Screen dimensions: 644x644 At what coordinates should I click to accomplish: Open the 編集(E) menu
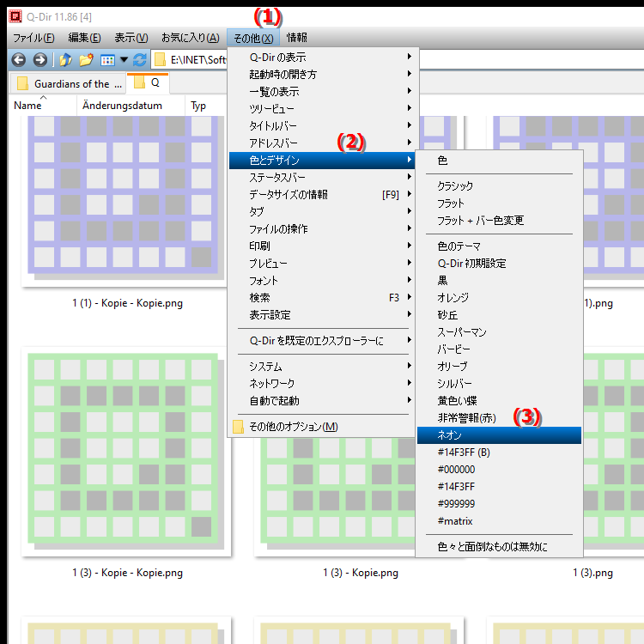(85, 38)
